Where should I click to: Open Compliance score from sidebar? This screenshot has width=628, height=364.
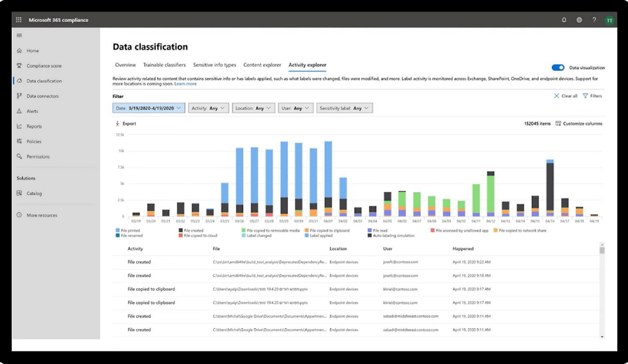click(43, 66)
